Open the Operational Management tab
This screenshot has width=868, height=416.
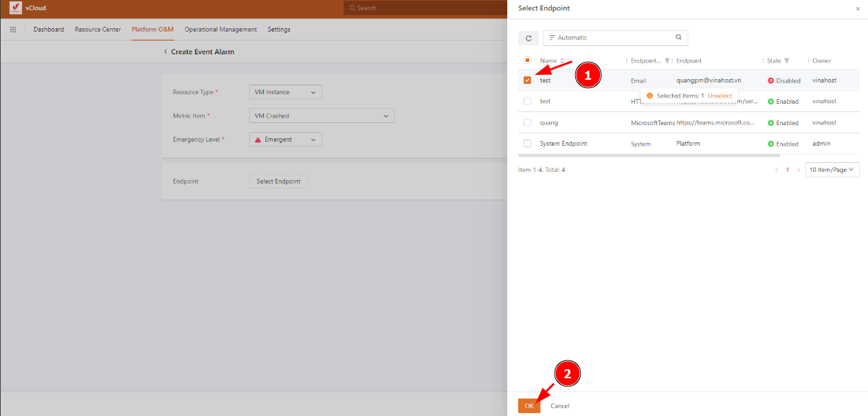tap(221, 30)
